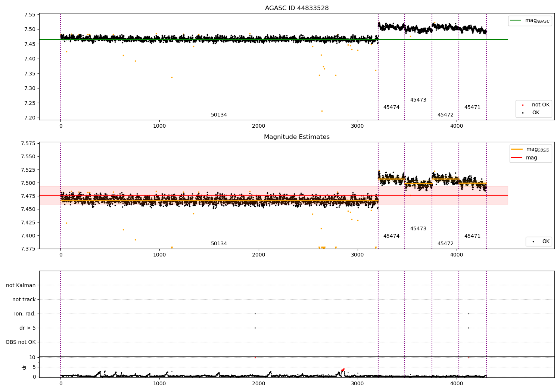Select the mag AGASC legend entry
The width and height of the screenshot is (560, 392).
point(530,21)
